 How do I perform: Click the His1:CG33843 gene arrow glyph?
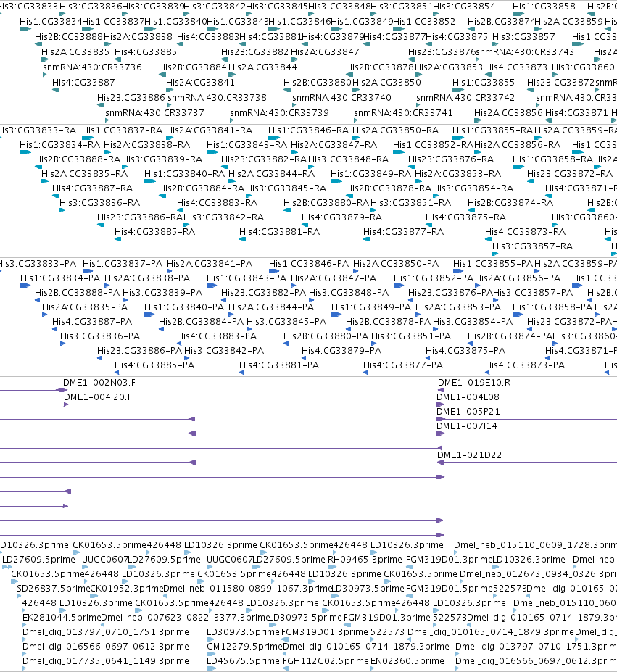(x=212, y=29)
